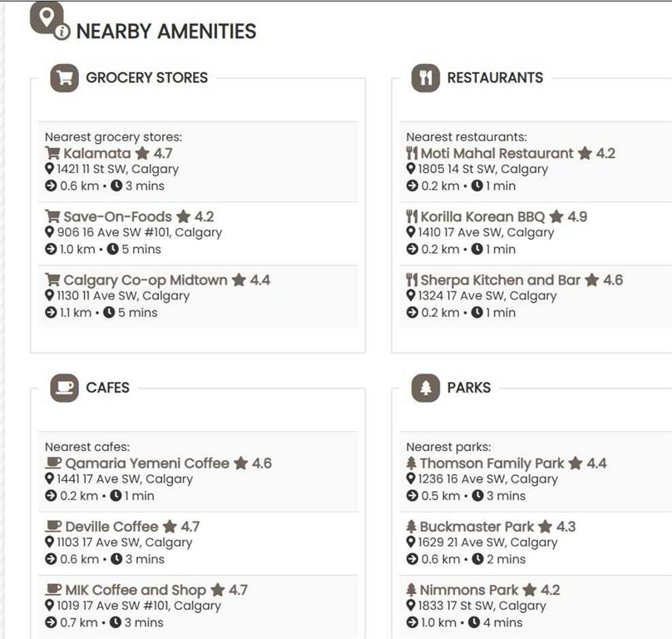
Task: Click the shopping cart icon for Grocery Stores
Action: click(x=64, y=78)
